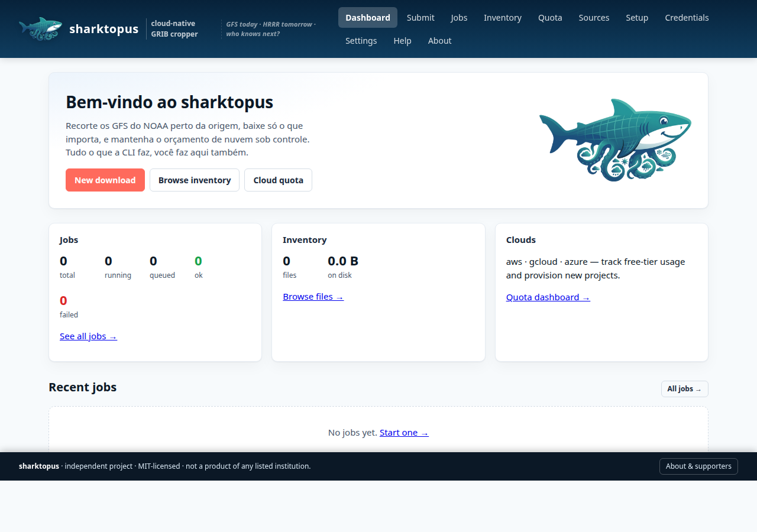
Task: Click the sharktopus logo icon in header
Action: coord(40,28)
